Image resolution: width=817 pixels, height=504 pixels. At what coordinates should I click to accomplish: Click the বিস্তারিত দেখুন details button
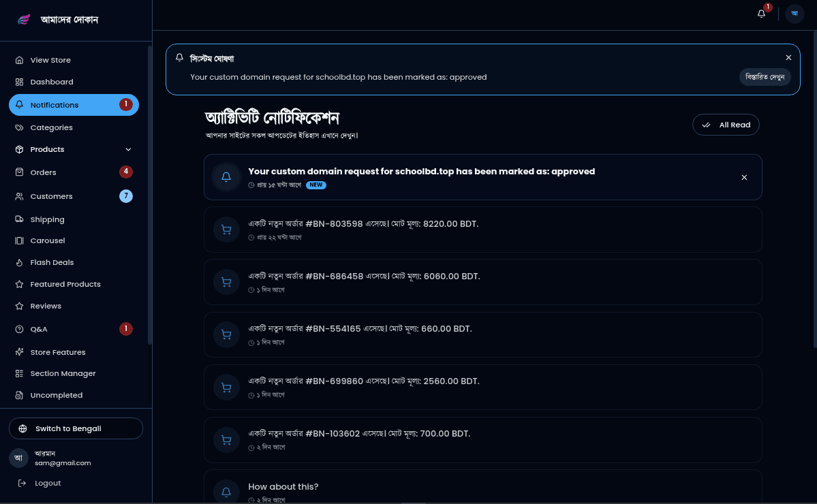765,77
